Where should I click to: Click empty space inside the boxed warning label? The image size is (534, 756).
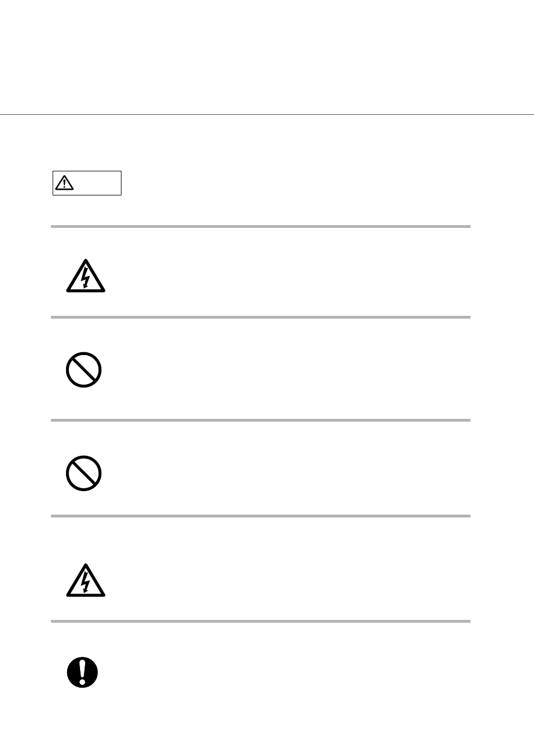click(98, 183)
